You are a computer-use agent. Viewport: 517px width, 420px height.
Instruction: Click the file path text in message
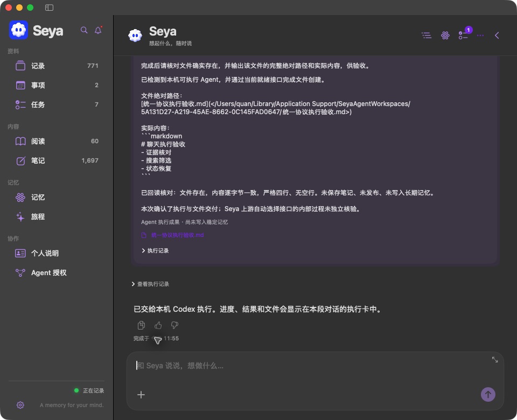[x=276, y=108]
